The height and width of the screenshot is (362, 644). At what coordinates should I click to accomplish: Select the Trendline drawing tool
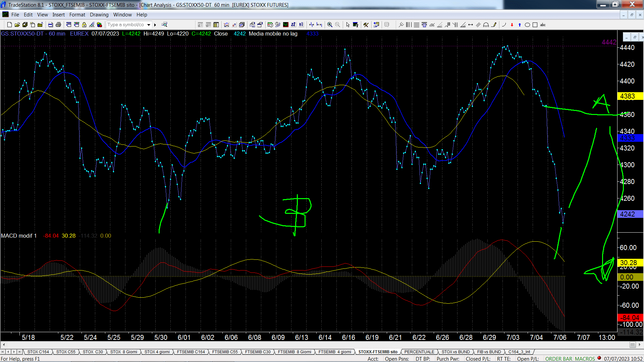[401, 25]
